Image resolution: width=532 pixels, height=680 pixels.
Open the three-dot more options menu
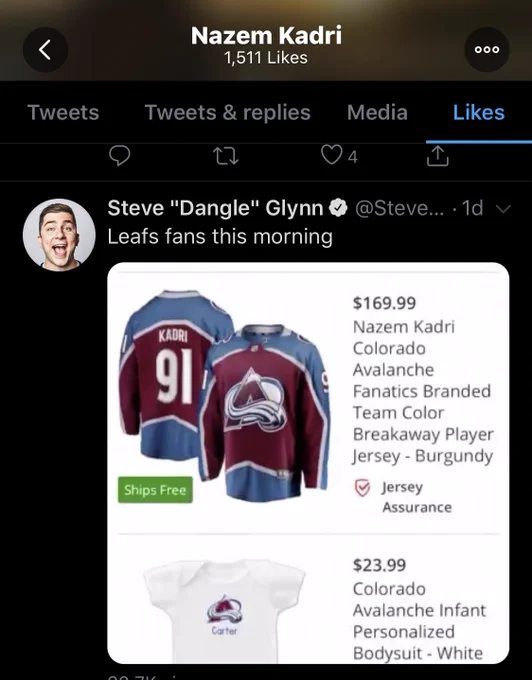click(486, 49)
